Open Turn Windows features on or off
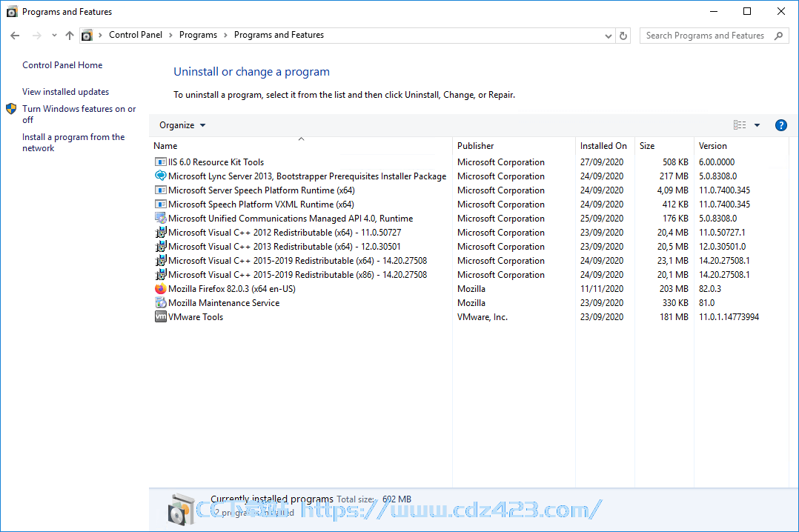Image resolution: width=799 pixels, height=532 pixels. pos(79,114)
